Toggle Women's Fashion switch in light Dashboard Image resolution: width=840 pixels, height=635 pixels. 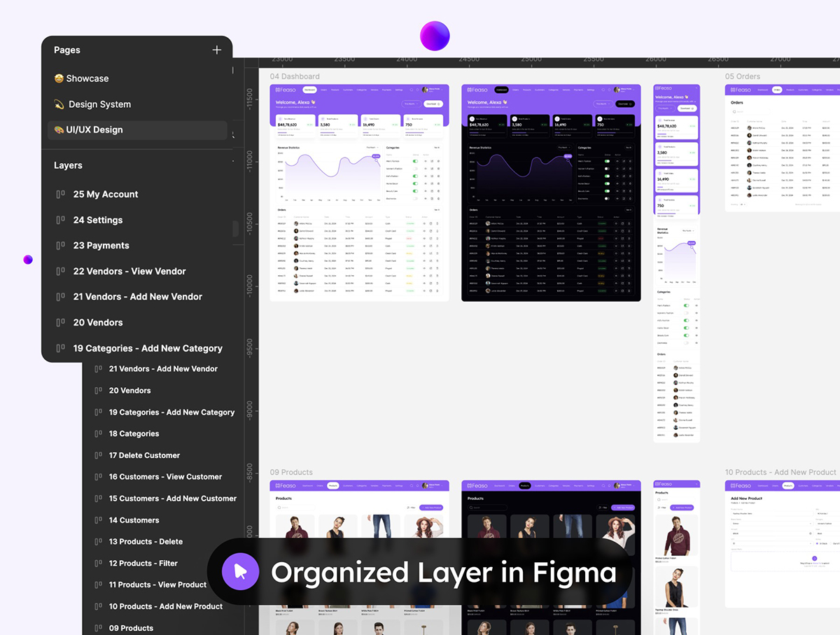tap(416, 169)
